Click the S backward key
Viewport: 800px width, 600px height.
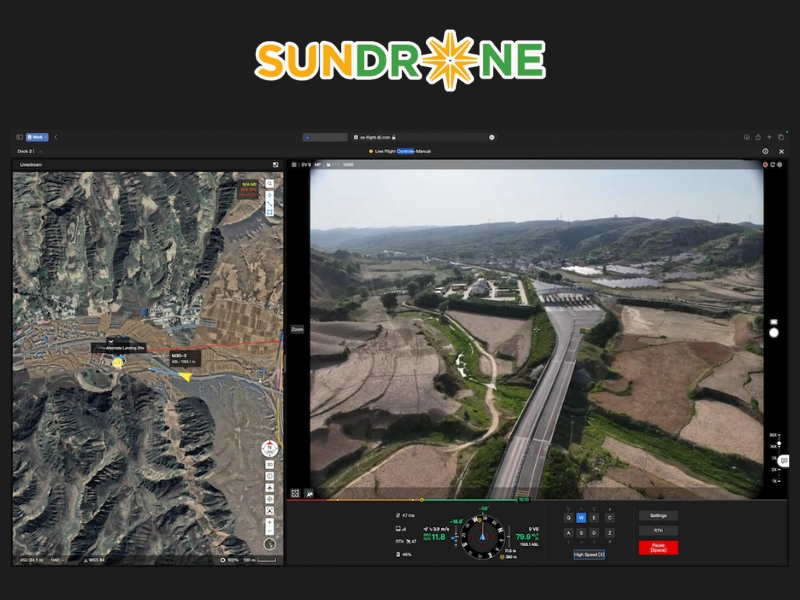[581, 533]
